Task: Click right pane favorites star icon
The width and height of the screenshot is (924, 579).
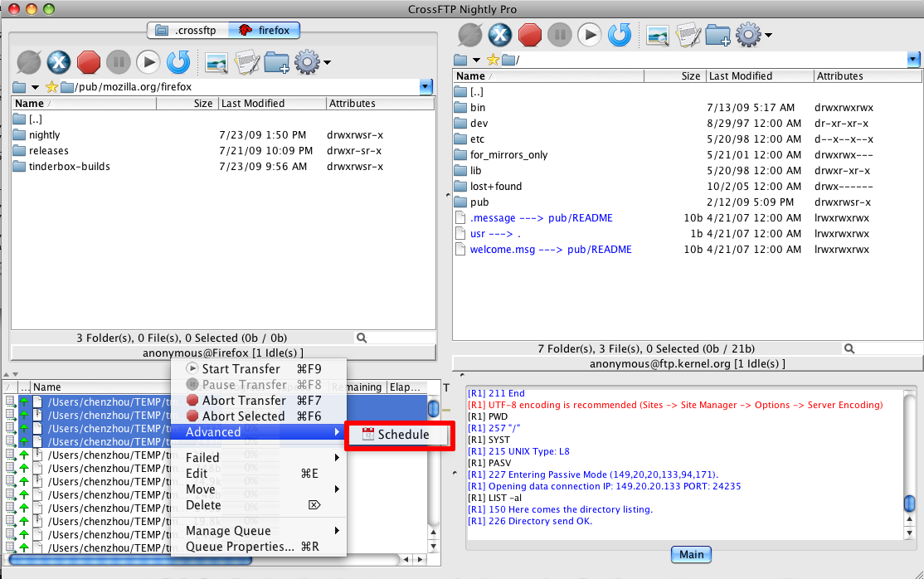Action: point(494,60)
